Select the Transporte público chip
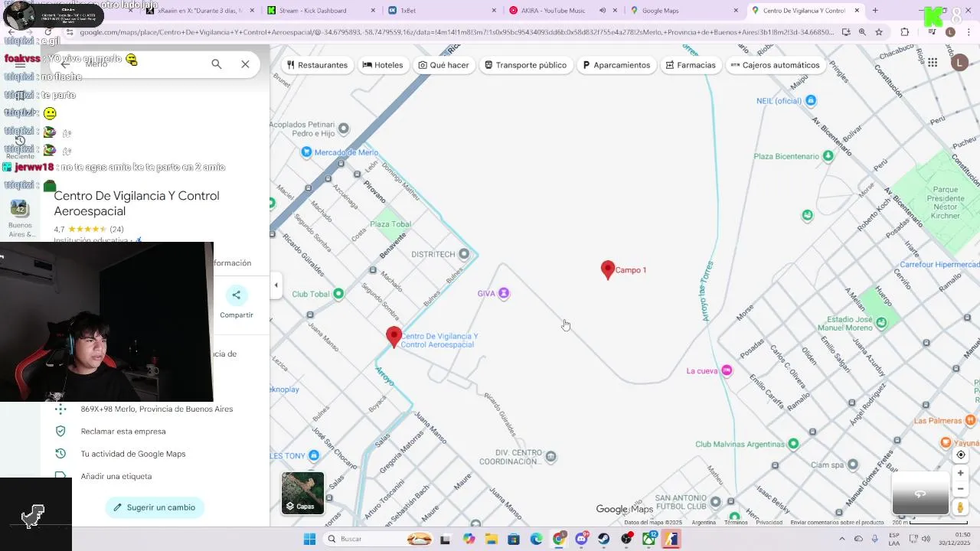980x551 pixels. tap(525, 65)
